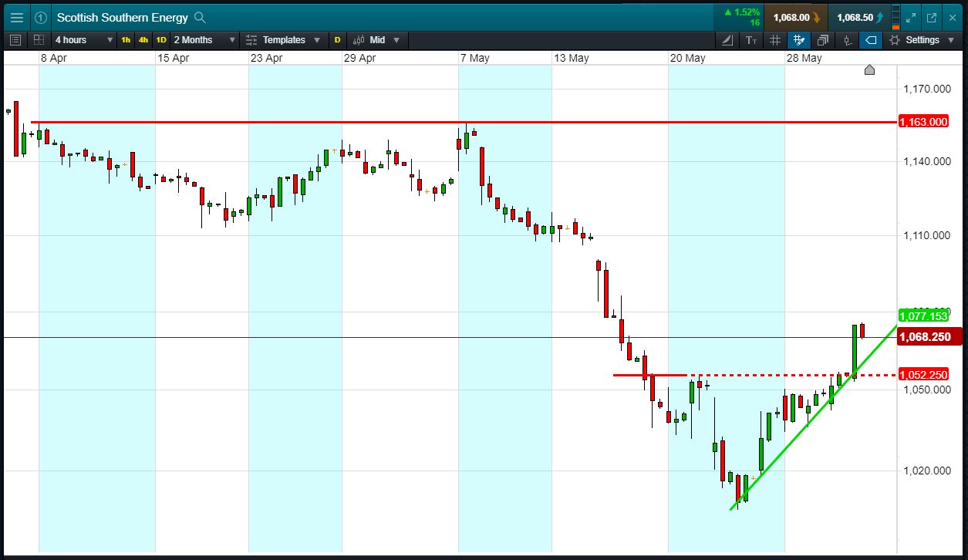968x560 pixels.
Task: Select the text annotation tool
Action: 751,40
